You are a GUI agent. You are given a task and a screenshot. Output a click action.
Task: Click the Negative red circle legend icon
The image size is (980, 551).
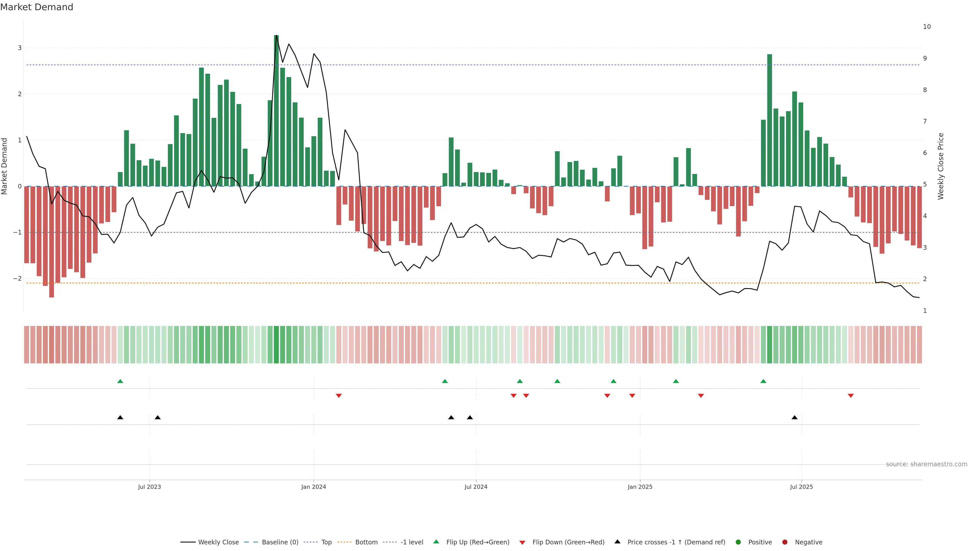[x=785, y=542]
